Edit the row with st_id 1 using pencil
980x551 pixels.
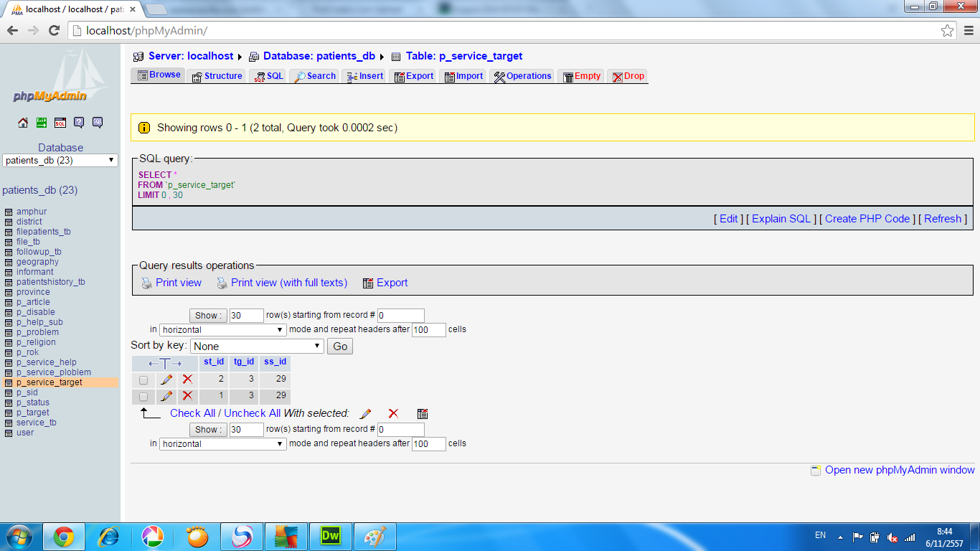click(166, 396)
